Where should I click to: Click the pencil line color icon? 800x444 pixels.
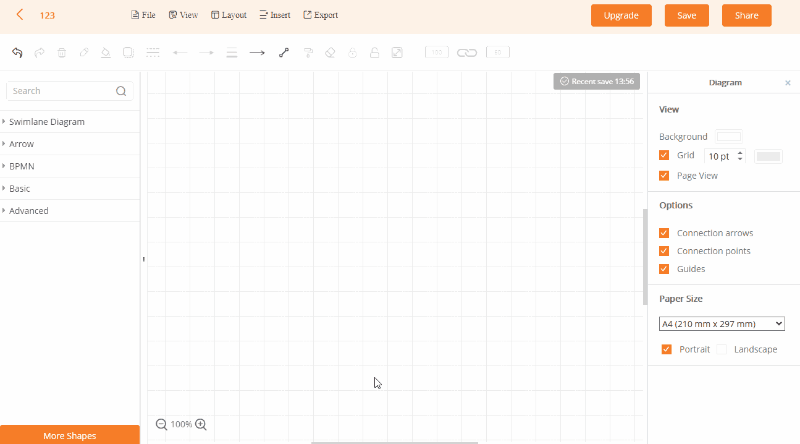coord(84,53)
